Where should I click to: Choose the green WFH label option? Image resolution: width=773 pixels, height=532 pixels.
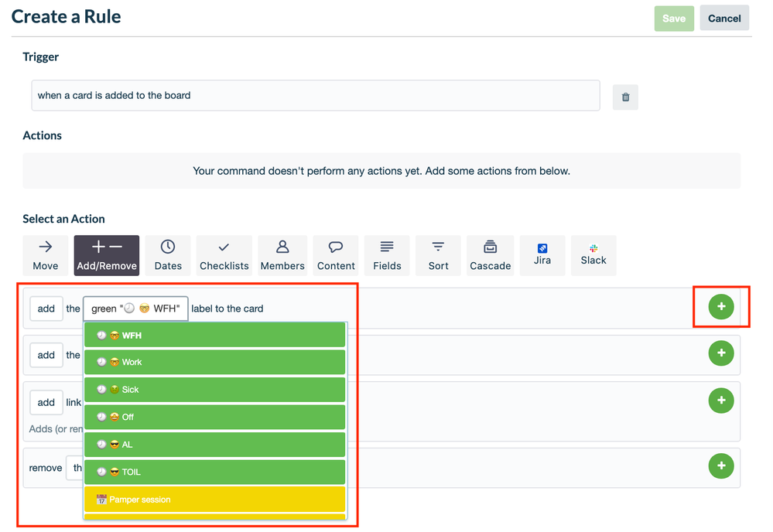pyautogui.click(x=214, y=336)
